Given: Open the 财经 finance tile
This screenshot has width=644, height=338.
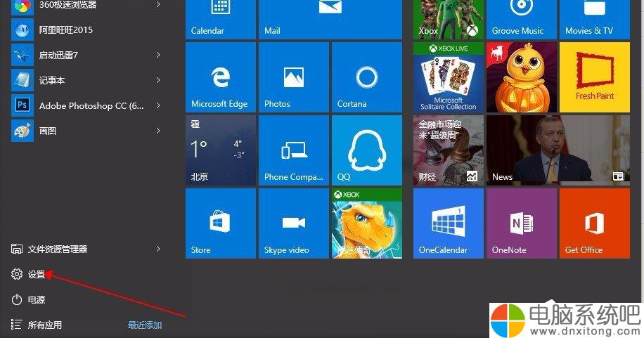Looking at the screenshot, I should tap(448, 150).
